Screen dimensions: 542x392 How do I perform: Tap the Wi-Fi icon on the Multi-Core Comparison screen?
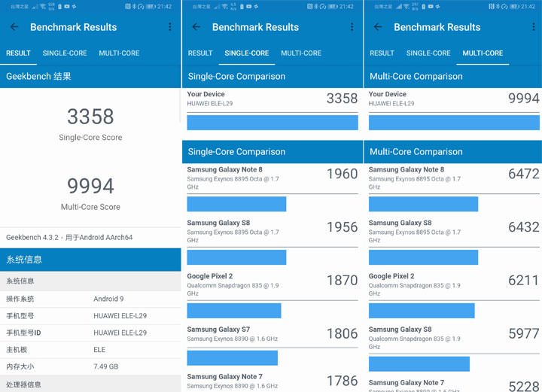(406, 6)
